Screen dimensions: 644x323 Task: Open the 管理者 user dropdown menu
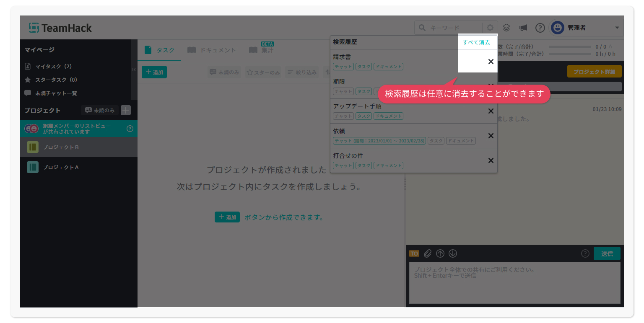click(x=586, y=28)
